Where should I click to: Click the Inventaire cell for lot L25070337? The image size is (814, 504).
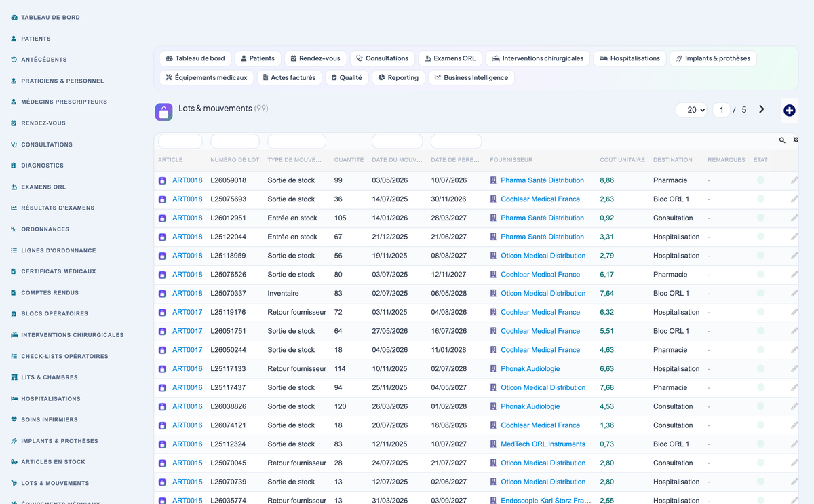283,294
